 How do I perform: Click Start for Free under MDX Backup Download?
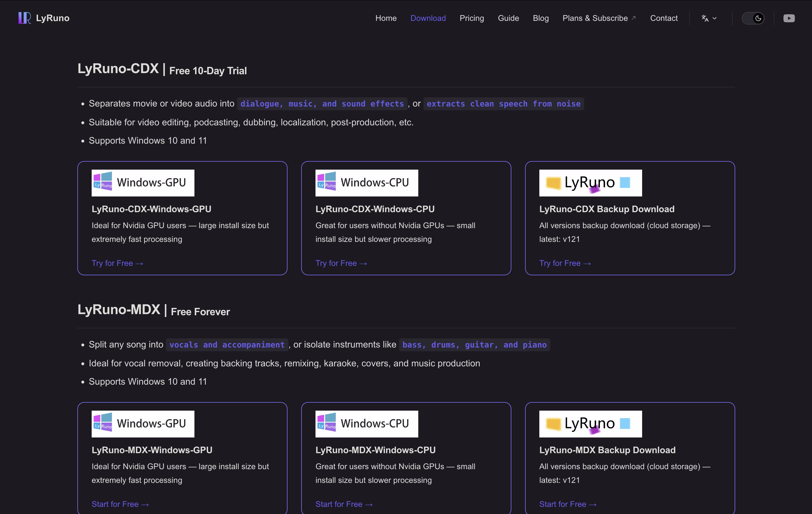568,504
